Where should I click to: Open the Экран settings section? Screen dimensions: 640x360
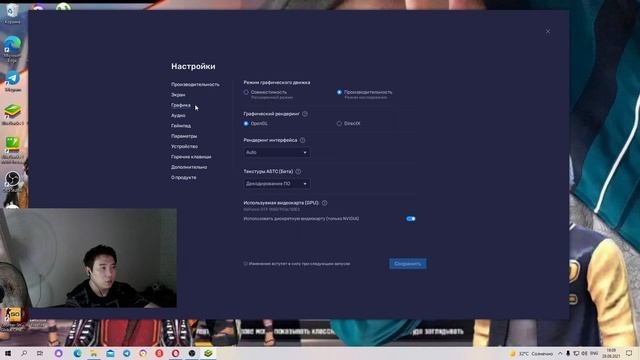pos(178,95)
